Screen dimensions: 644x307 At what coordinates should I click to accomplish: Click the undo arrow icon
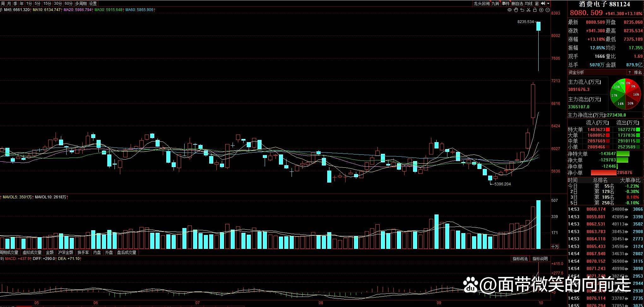[x=522, y=10]
